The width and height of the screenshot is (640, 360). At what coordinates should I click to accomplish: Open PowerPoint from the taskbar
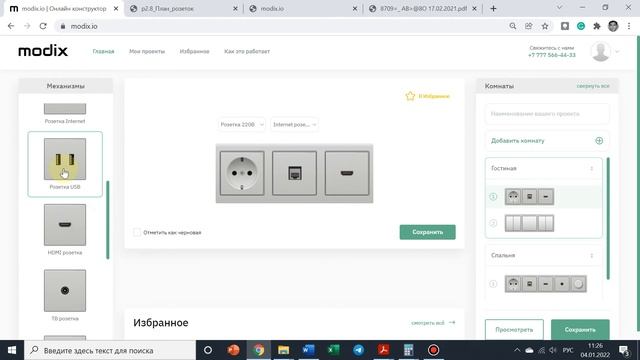click(x=233, y=350)
